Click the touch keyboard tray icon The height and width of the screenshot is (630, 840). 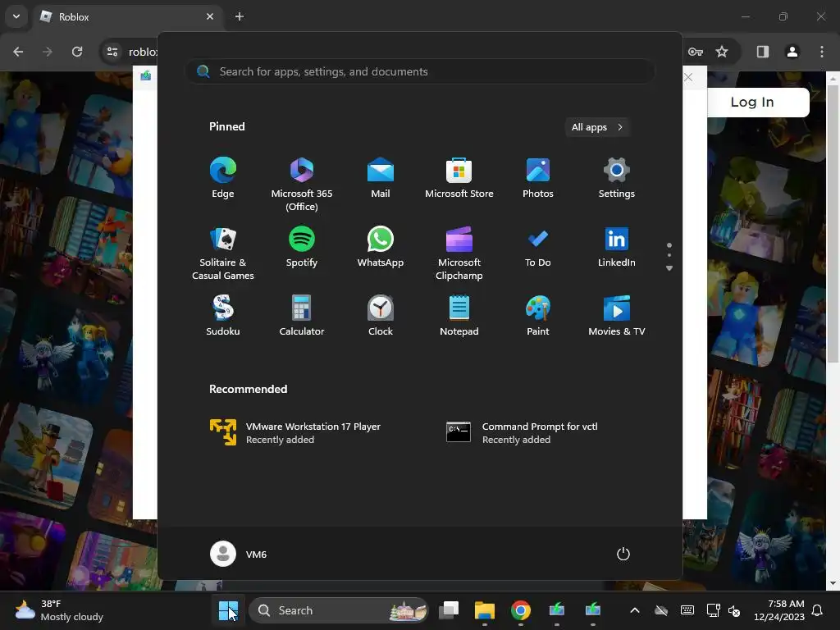click(x=687, y=610)
